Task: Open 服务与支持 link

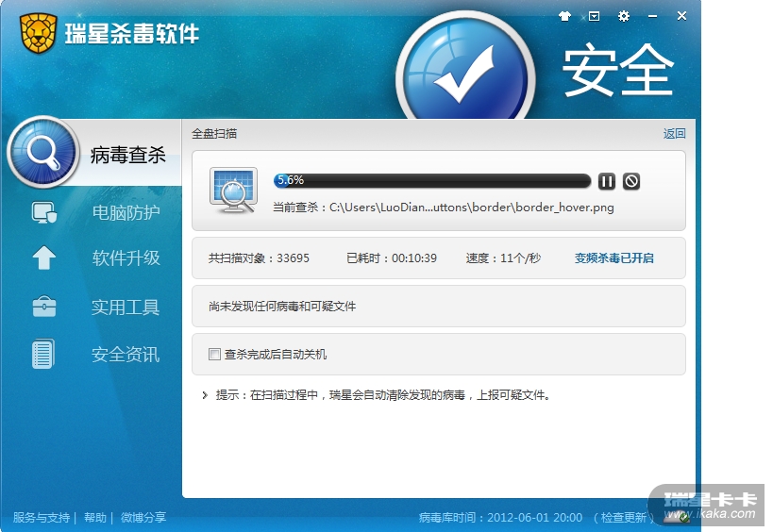Action: pos(42,517)
